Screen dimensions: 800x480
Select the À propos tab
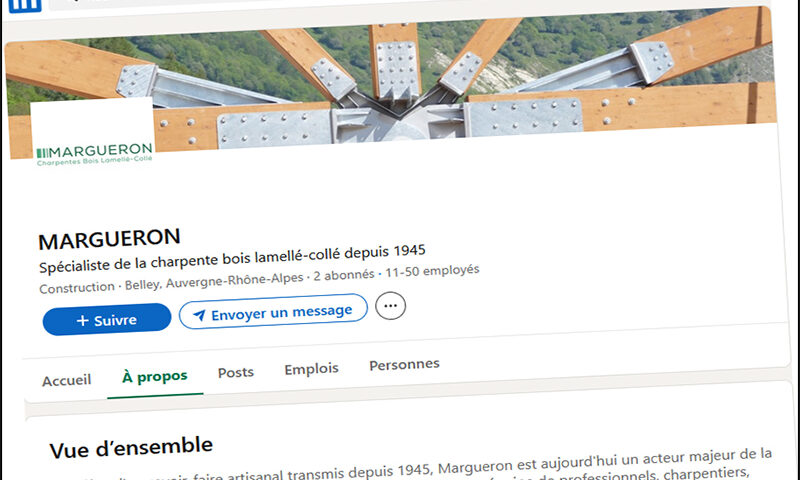155,377
